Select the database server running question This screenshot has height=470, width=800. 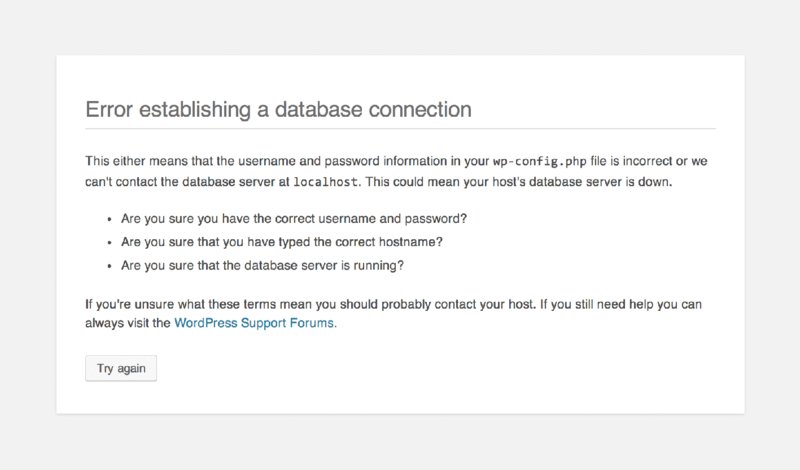pos(262,265)
